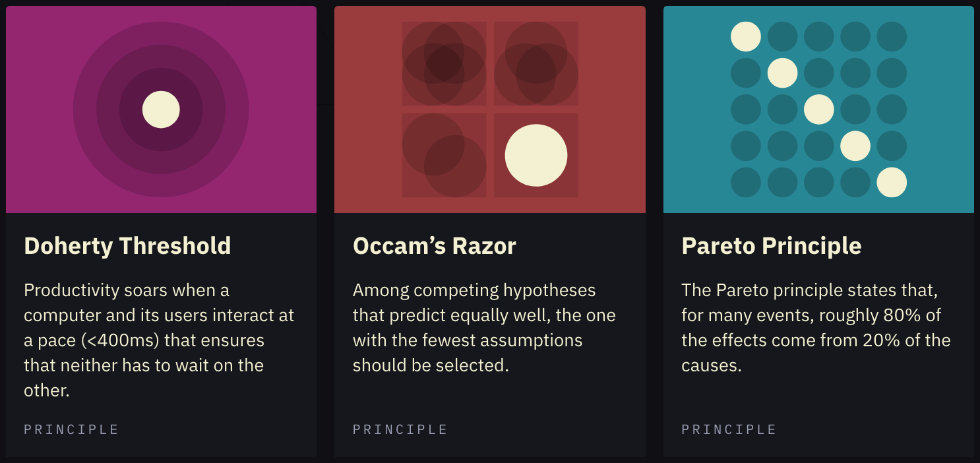Open the Pareto Principle card title
Viewport: 980px width, 463px height.
coord(771,245)
